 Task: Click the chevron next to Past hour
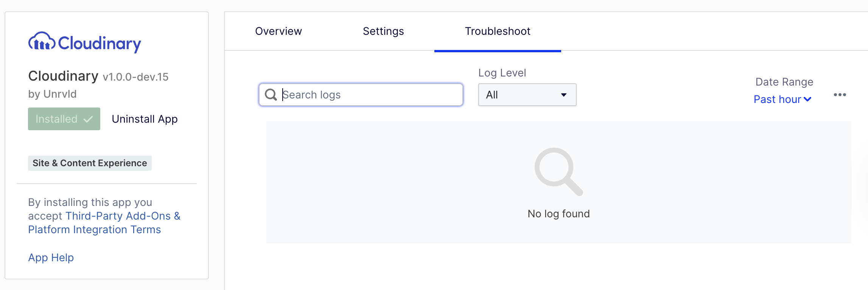click(x=808, y=99)
